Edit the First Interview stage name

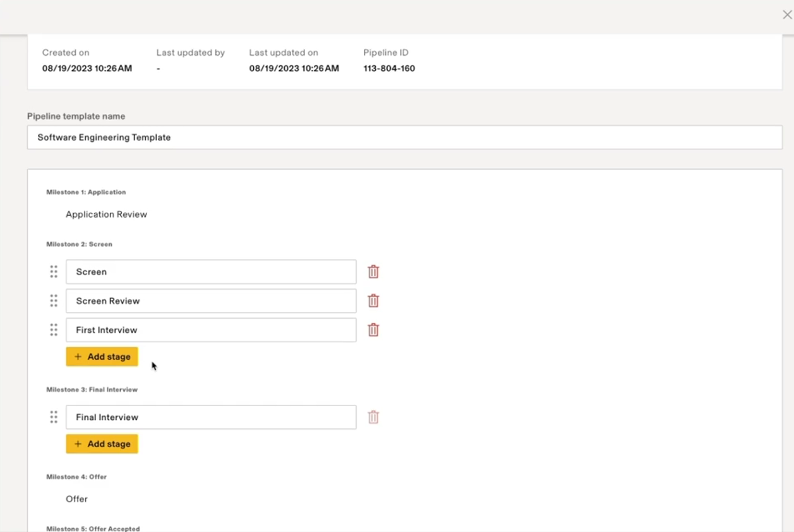point(211,330)
